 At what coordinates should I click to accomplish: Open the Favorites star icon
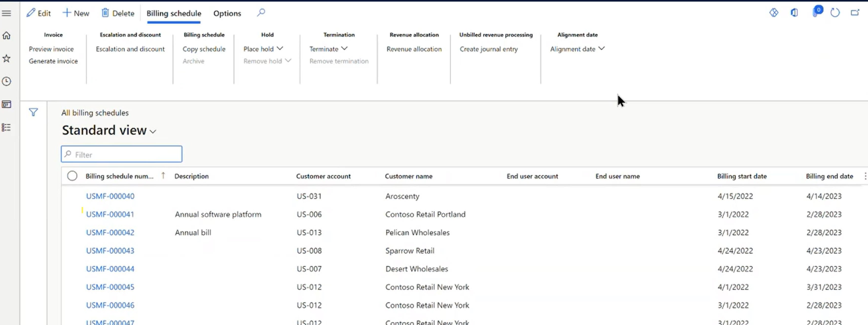pos(6,58)
